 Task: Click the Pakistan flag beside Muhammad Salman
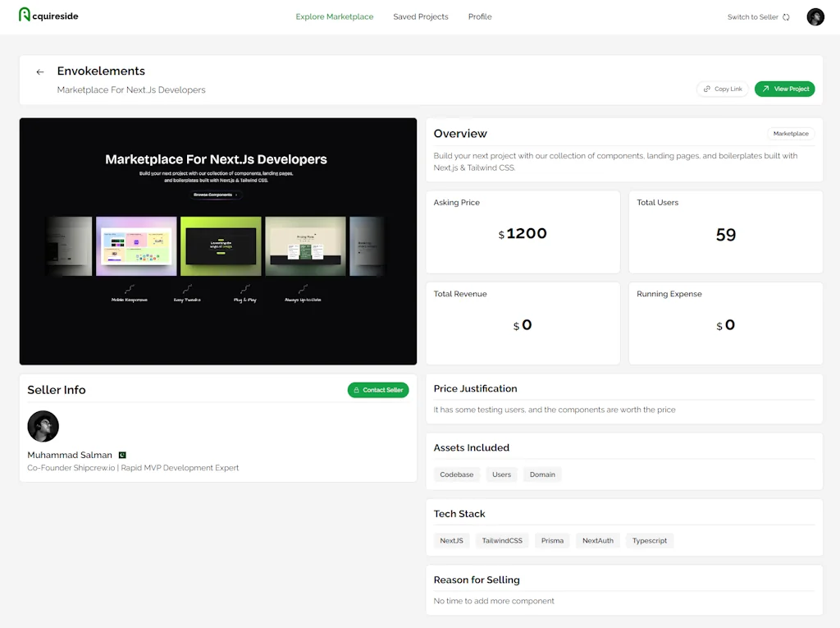click(x=122, y=454)
